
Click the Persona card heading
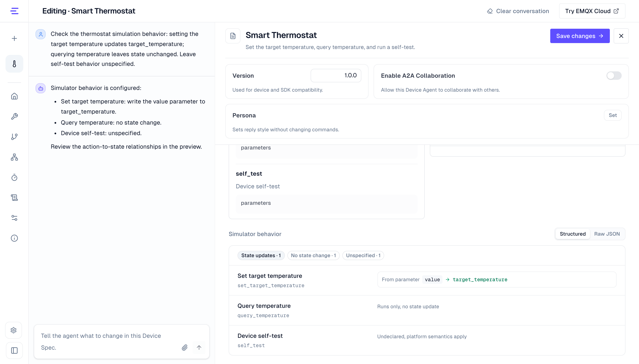click(244, 115)
